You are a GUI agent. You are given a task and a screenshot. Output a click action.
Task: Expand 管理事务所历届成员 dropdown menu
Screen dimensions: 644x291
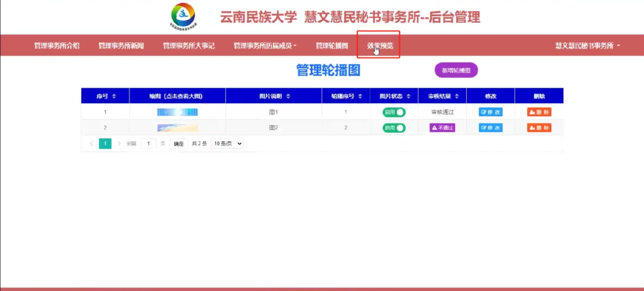click(x=265, y=45)
